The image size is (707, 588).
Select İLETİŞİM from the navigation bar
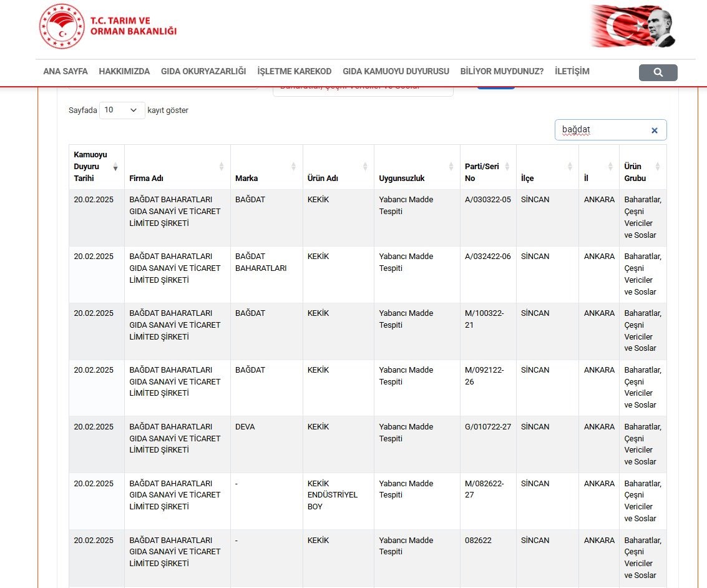coord(571,71)
